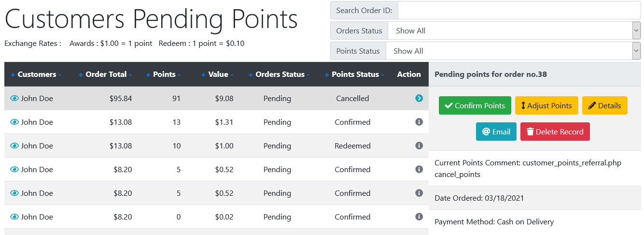
Task: Open order Details button
Action: tap(605, 105)
